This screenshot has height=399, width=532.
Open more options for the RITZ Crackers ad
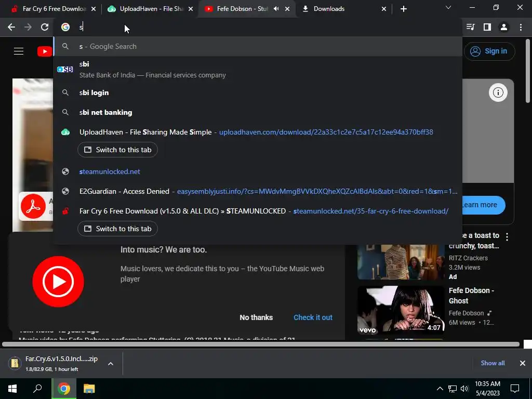click(507, 237)
